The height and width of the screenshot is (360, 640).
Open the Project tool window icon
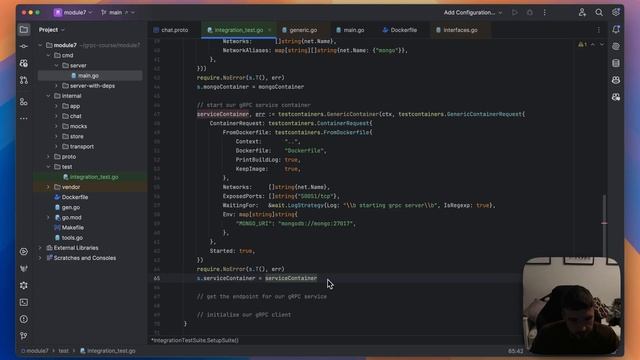pyautogui.click(x=24, y=30)
